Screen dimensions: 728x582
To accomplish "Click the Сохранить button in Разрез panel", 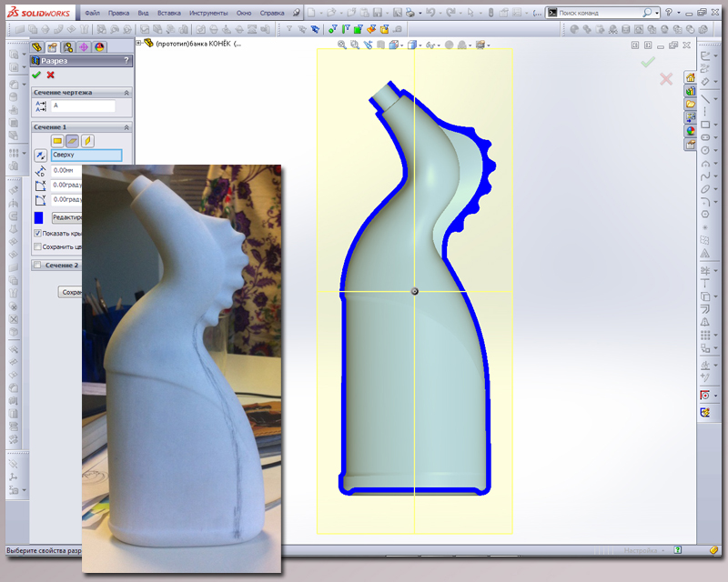I will tap(70, 292).
